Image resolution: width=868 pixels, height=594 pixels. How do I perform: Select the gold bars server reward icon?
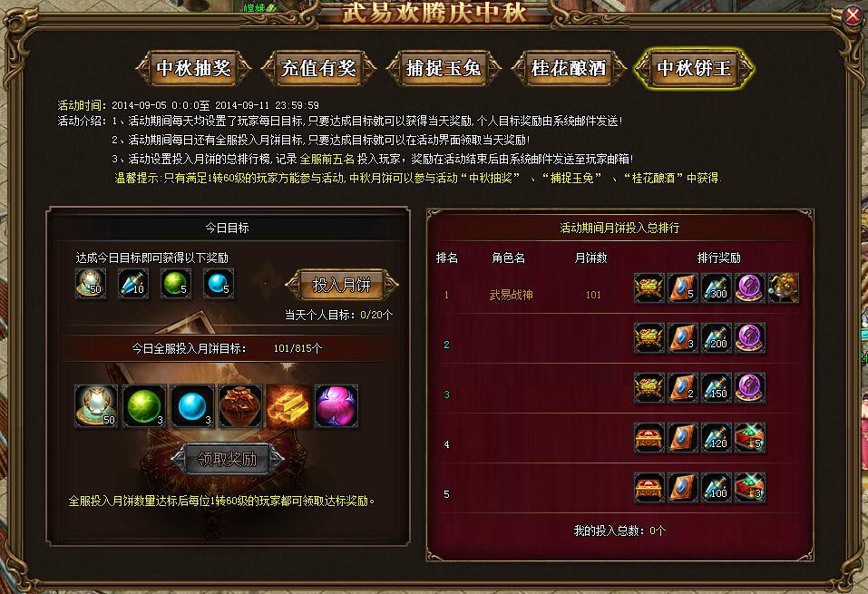288,406
